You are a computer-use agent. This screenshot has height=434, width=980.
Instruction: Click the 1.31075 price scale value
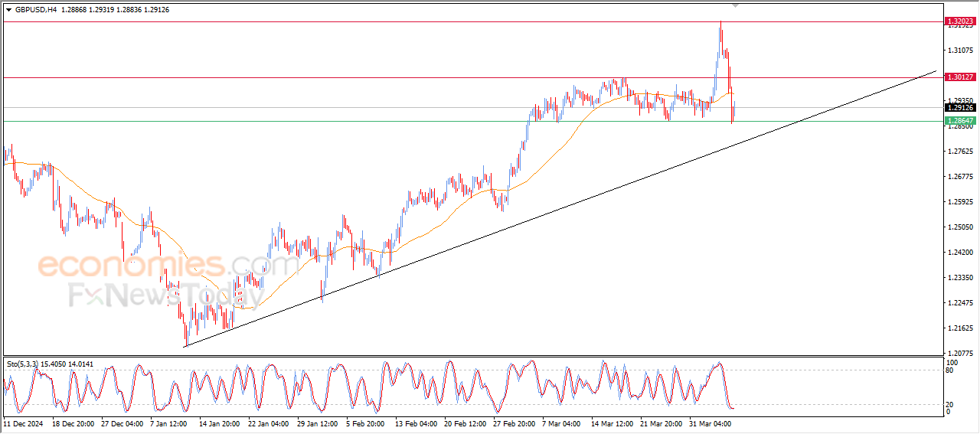960,51
